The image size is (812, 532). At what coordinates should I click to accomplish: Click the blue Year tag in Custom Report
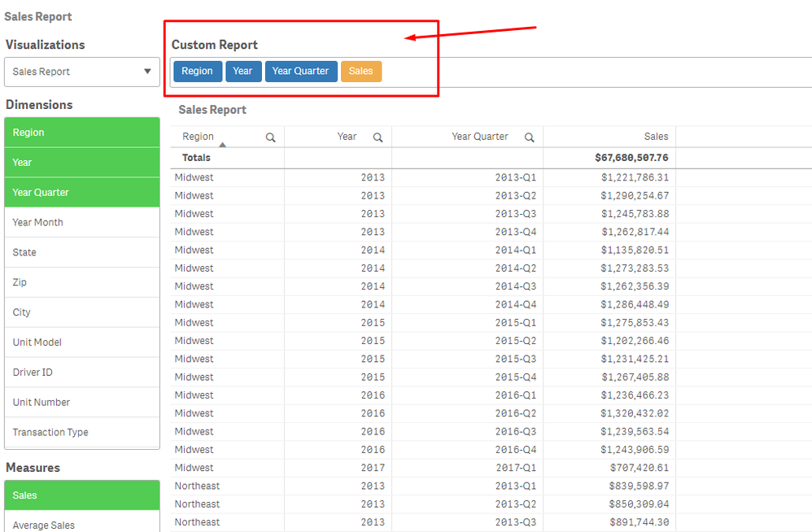[243, 72]
